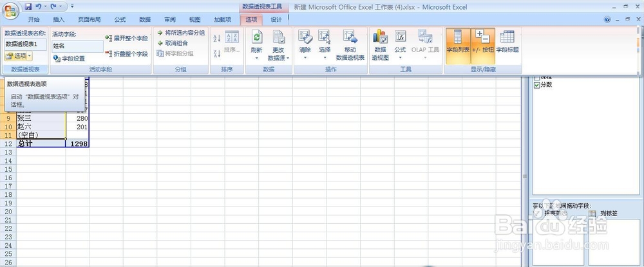Open Excel help question mark icon

pos(607,19)
